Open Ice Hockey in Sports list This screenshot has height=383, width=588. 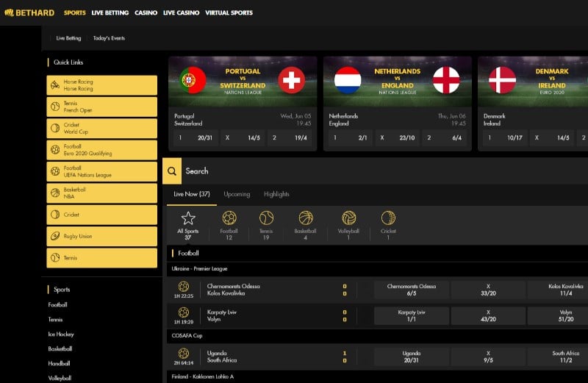pos(61,334)
